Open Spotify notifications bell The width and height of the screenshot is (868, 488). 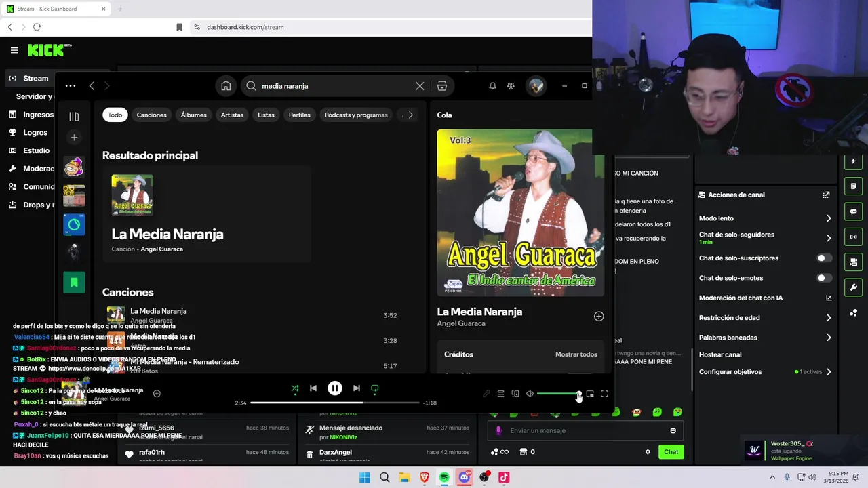493,86
